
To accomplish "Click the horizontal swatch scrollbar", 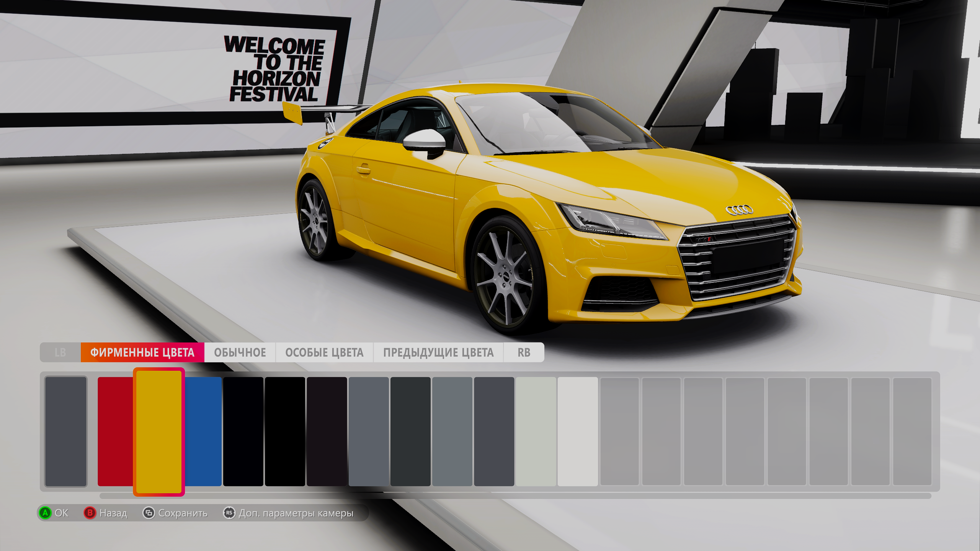I will (515, 496).
